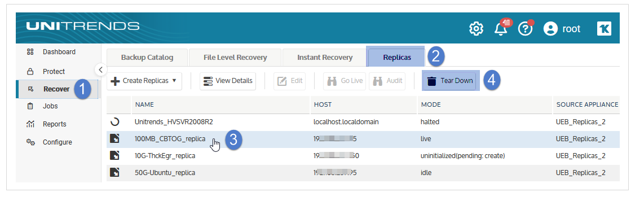
Task: Open Configure in the sidebar
Action: point(58,142)
